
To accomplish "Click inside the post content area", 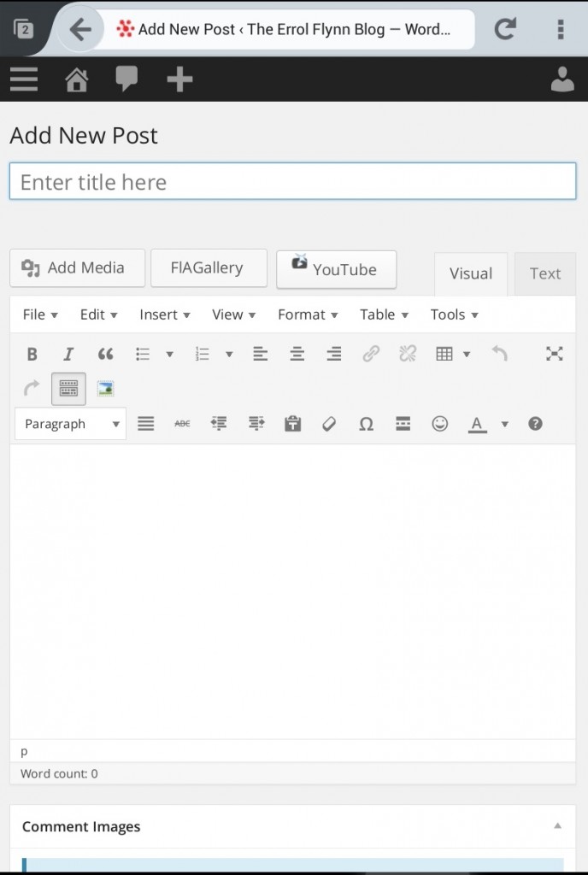I will (x=293, y=591).
